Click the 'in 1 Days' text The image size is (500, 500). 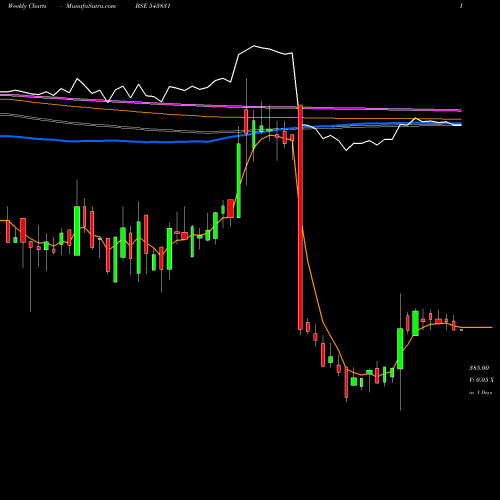coord(480,393)
